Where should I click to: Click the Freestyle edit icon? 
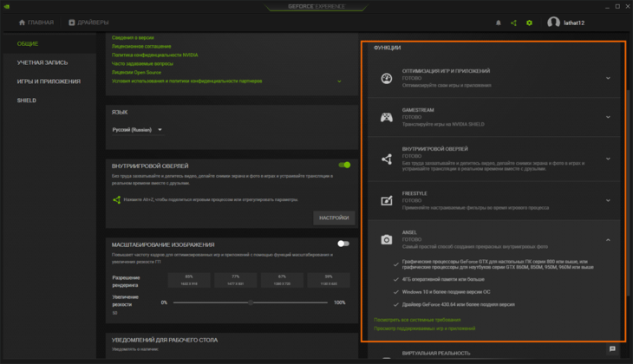(x=387, y=200)
